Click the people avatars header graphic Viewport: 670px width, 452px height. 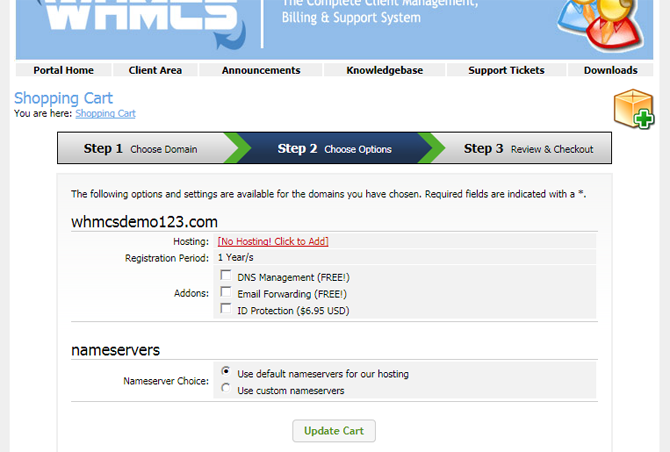[602, 25]
